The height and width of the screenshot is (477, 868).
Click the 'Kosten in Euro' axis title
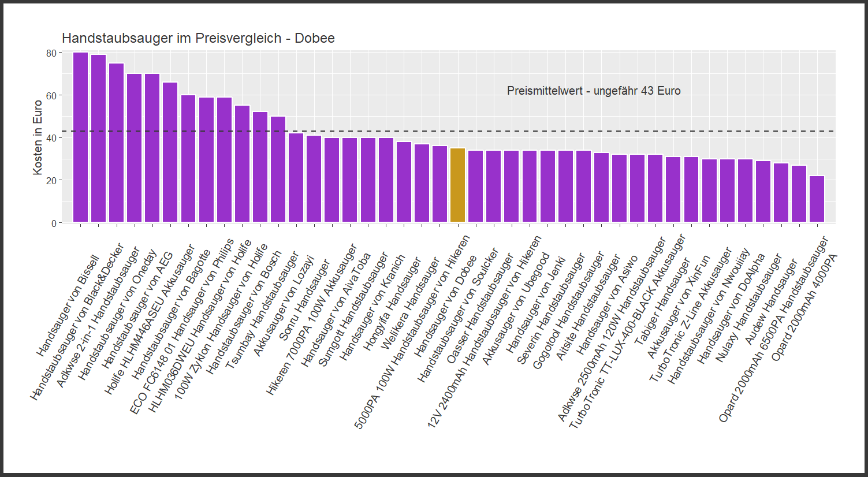click(x=38, y=137)
